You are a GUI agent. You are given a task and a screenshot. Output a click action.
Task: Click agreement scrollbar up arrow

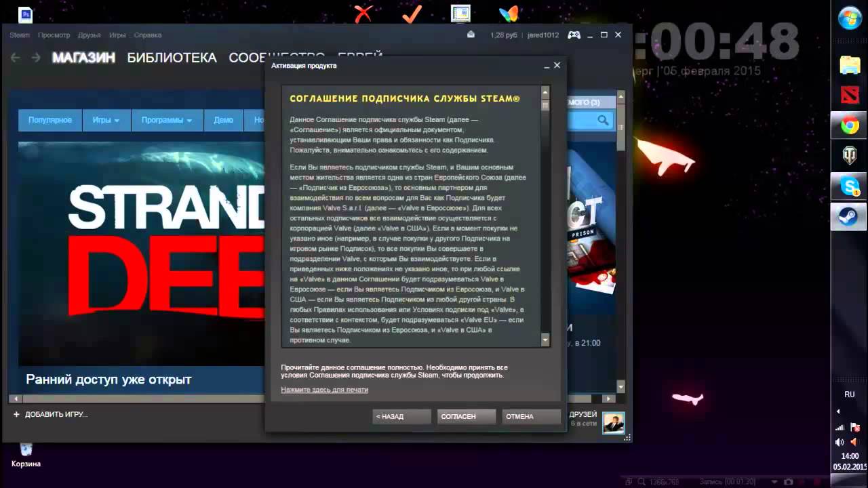(x=545, y=91)
